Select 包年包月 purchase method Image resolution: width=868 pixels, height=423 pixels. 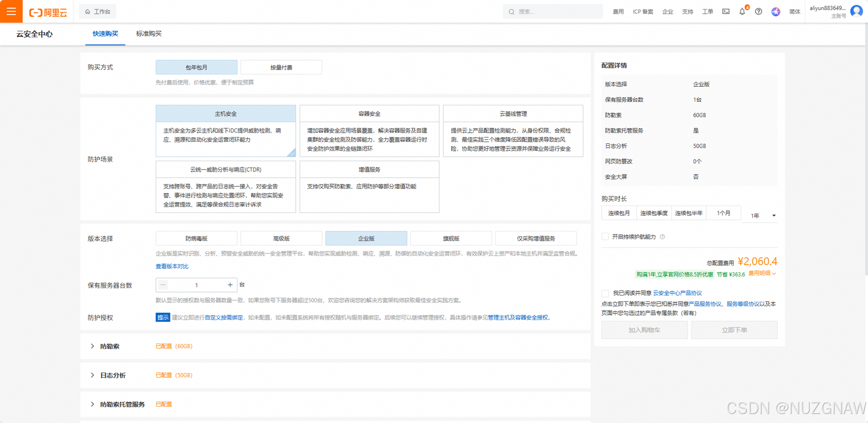pos(196,67)
